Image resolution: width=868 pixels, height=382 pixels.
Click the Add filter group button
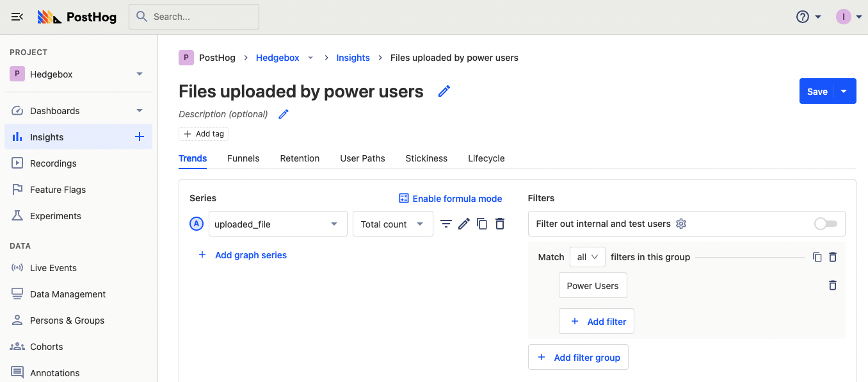coord(578,358)
